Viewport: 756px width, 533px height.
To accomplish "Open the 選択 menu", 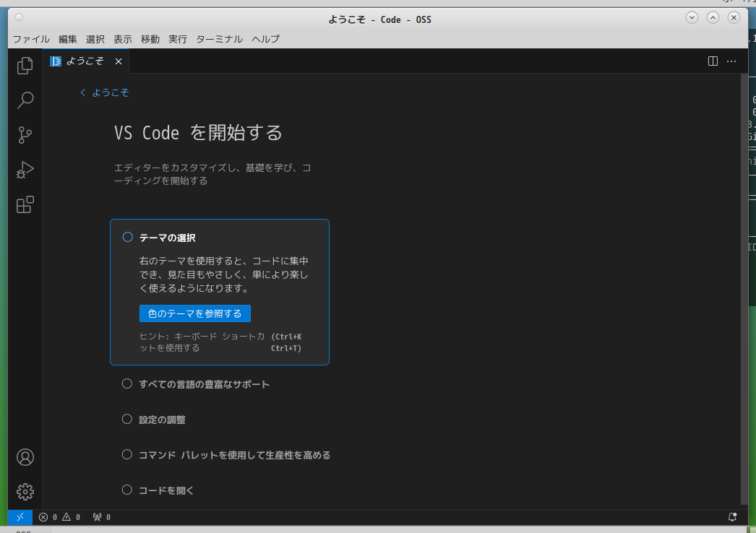I will pos(95,39).
